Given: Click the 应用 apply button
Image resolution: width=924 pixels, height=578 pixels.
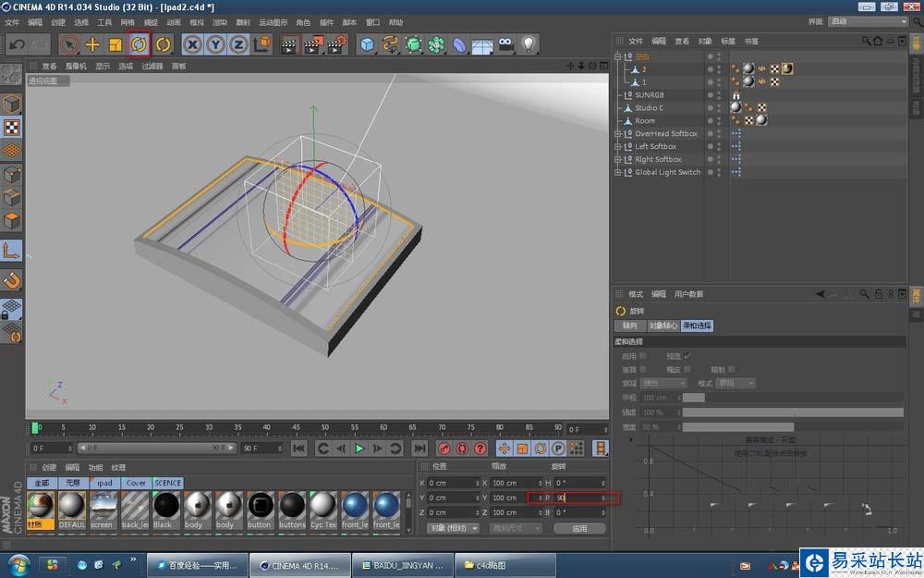Looking at the screenshot, I should [x=578, y=528].
